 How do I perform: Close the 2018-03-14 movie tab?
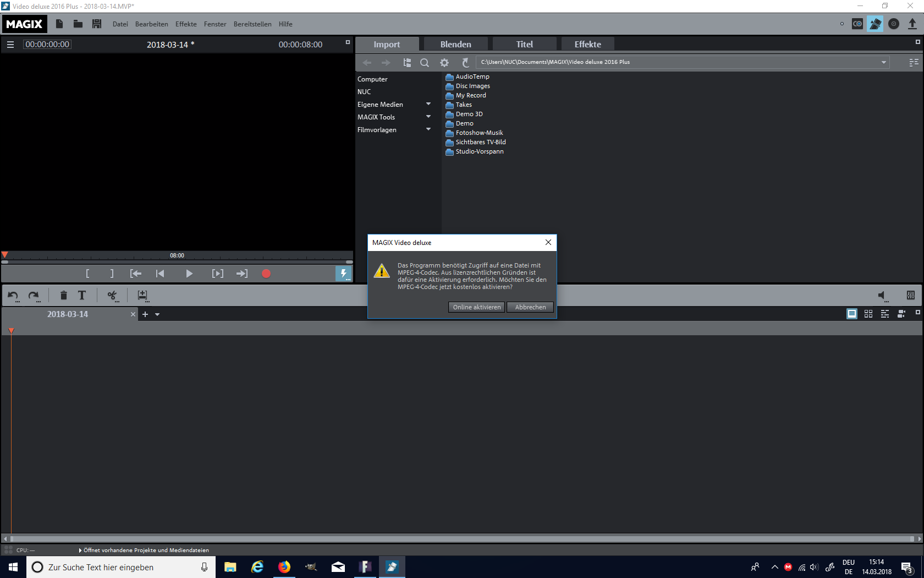[x=133, y=314]
